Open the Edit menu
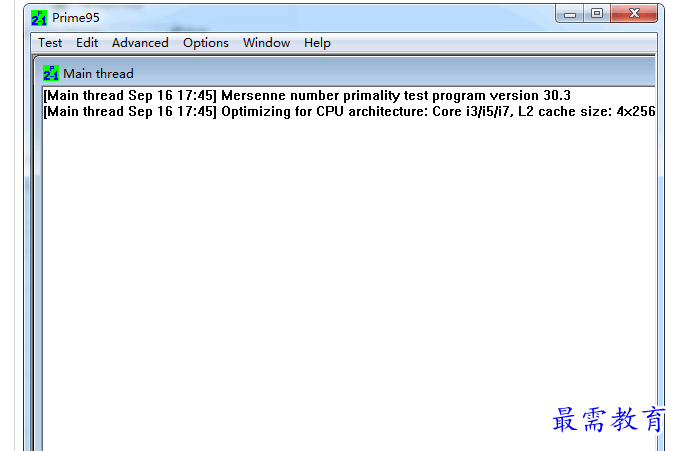Screen dimensions: 674x451 click(x=87, y=43)
